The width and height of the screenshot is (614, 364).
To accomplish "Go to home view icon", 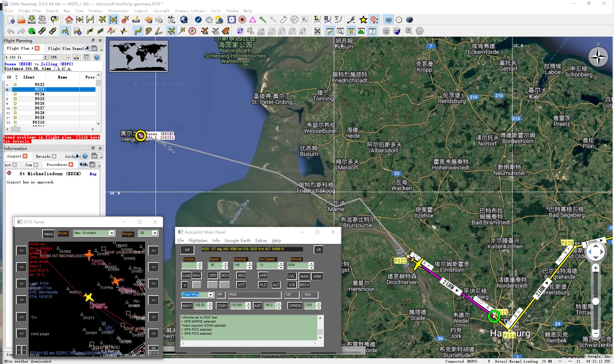I will tap(69, 20).
